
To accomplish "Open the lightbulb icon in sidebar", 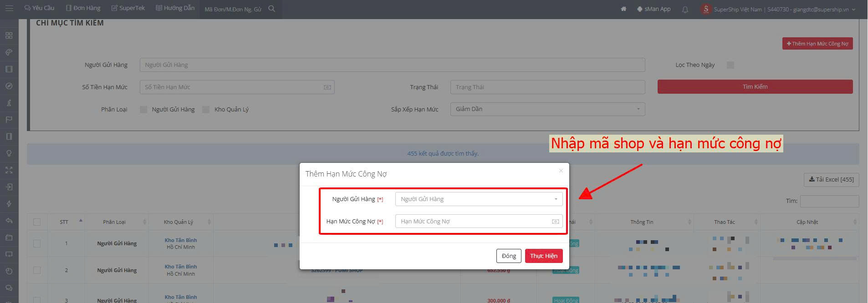I will 9,153.
